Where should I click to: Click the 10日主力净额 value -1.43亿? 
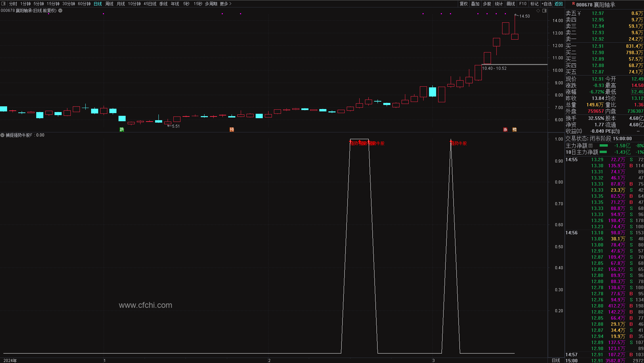pyautogui.click(x=622, y=152)
